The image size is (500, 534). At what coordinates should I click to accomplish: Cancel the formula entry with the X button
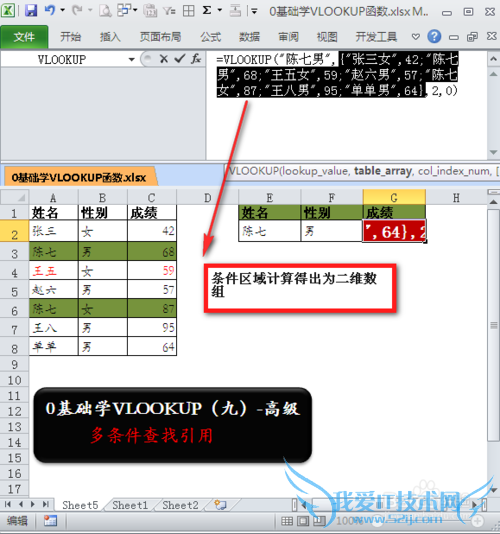pyautogui.click(x=164, y=59)
